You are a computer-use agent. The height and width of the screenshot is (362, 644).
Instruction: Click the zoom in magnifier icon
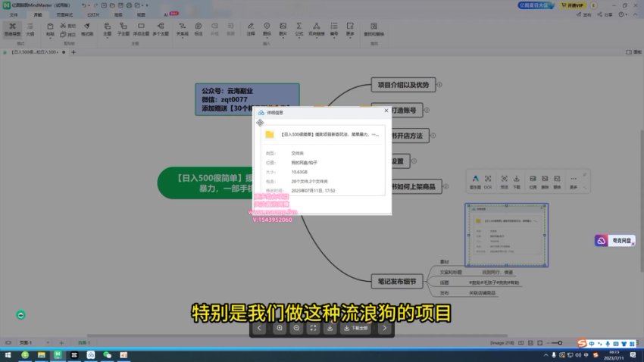tap(280, 328)
